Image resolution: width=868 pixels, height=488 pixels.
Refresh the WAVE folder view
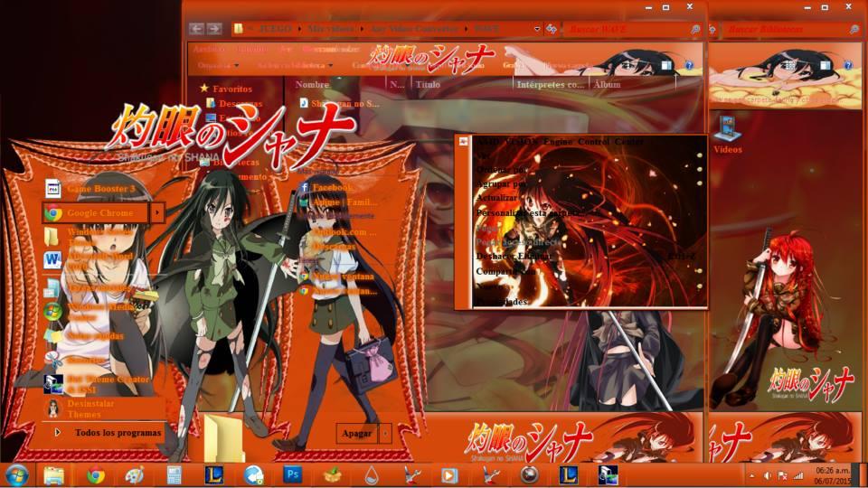coord(552,29)
